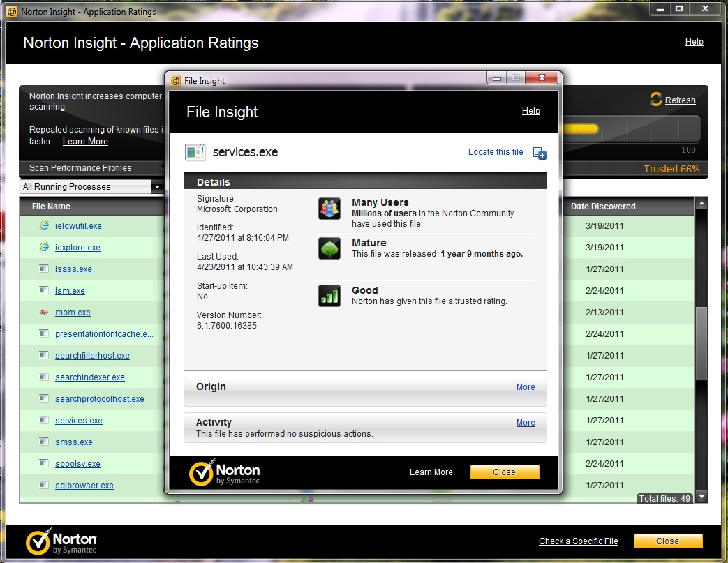Click the Scan Performance Profiles heading
Image resolution: width=728 pixels, height=563 pixels.
coord(80,168)
